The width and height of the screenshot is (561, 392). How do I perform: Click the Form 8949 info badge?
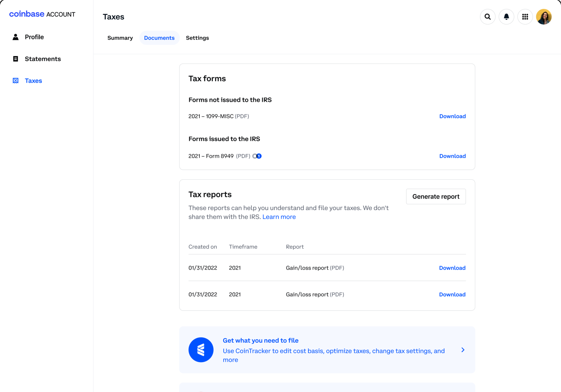pyautogui.click(x=257, y=156)
